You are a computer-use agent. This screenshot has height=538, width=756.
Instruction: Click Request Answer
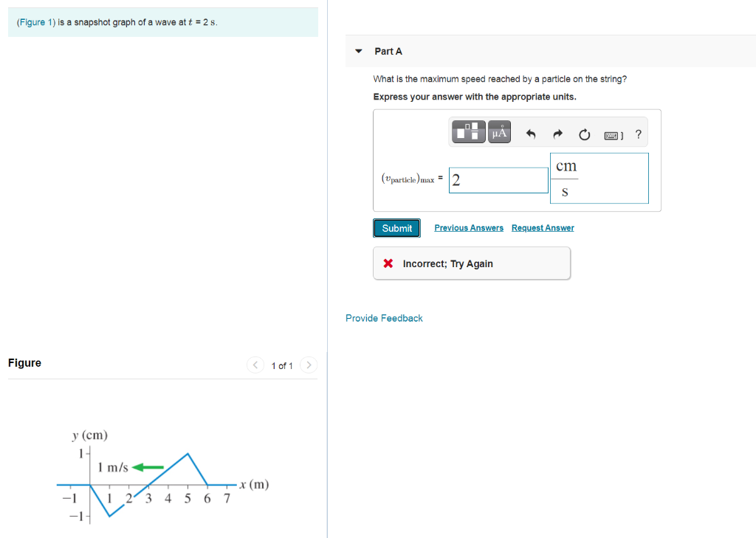click(x=543, y=227)
